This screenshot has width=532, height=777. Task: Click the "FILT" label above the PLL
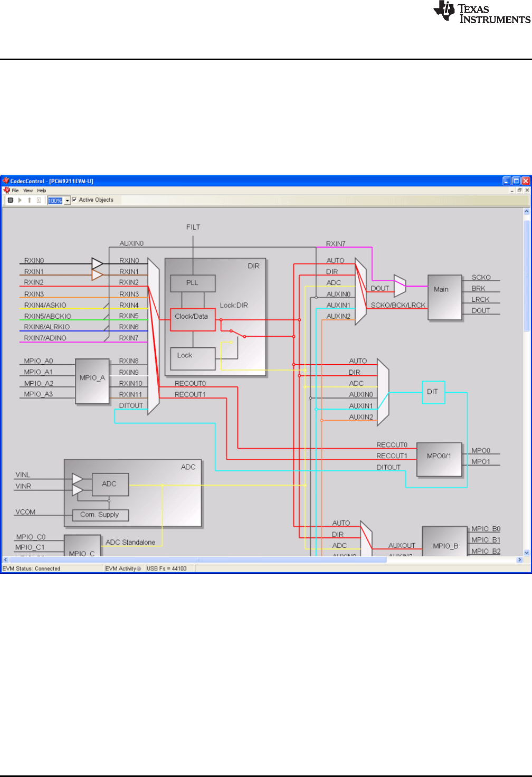tap(193, 227)
